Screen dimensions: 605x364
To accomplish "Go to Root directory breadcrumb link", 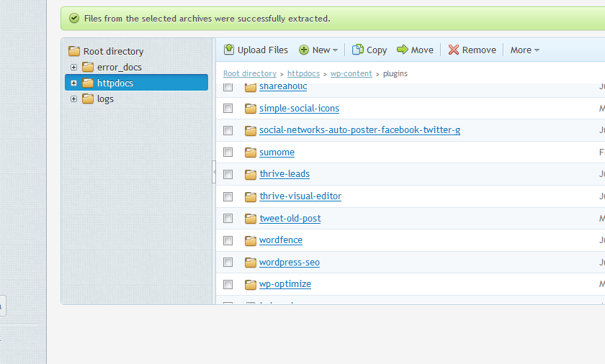I will point(250,73).
